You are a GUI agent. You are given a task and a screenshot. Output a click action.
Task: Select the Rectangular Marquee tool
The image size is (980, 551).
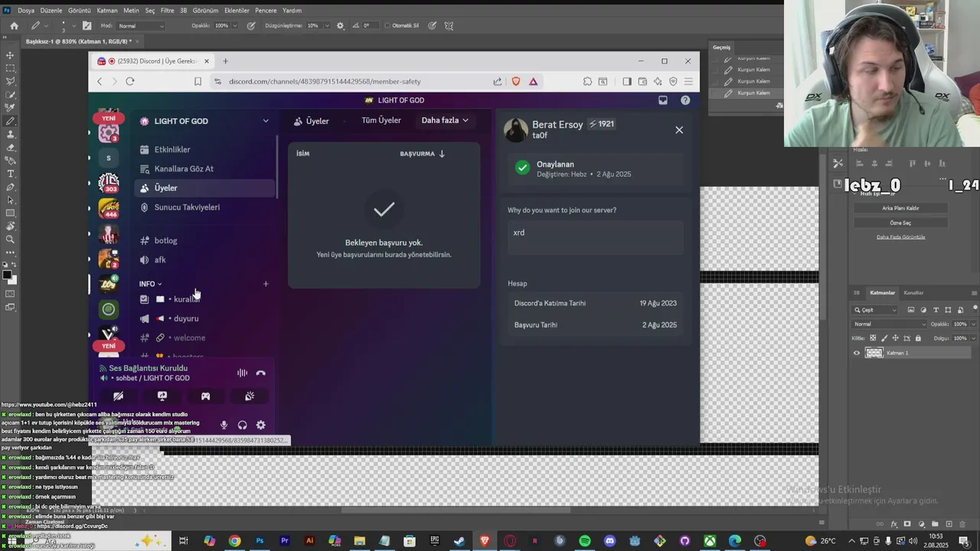click(x=10, y=68)
